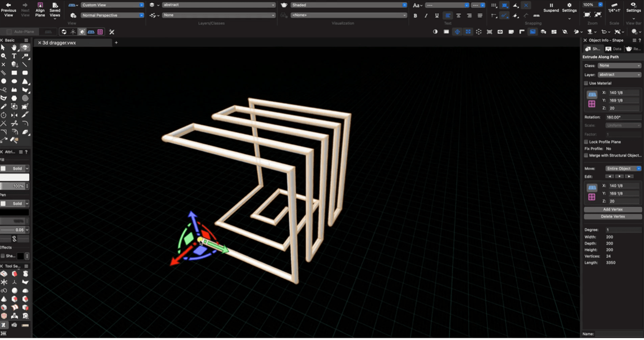
Task: Enable the Lock Profile Plane checkbox
Action: tap(586, 142)
